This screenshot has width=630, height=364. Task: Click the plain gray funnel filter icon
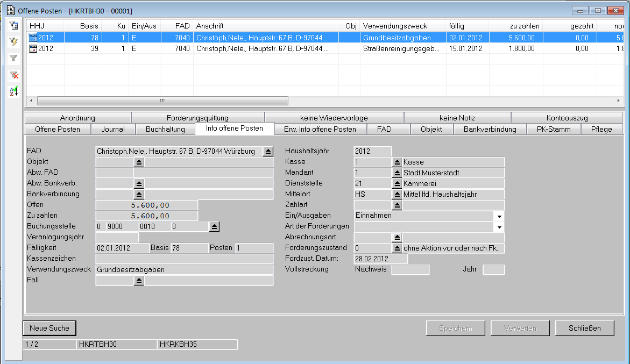(x=14, y=58)
